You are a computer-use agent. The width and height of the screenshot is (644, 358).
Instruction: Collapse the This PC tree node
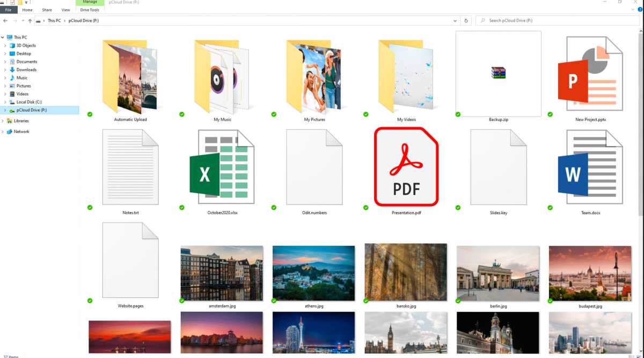coord(3,38)
